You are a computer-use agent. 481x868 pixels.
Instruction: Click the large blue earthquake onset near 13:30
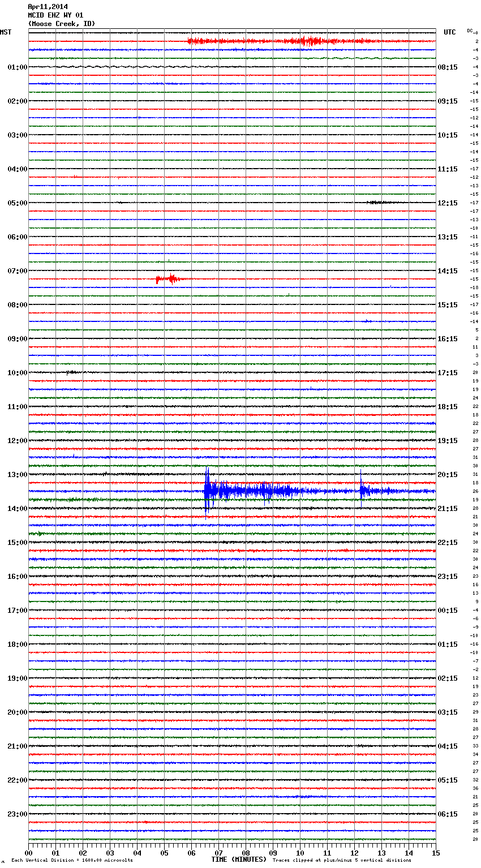pos(208,491)
